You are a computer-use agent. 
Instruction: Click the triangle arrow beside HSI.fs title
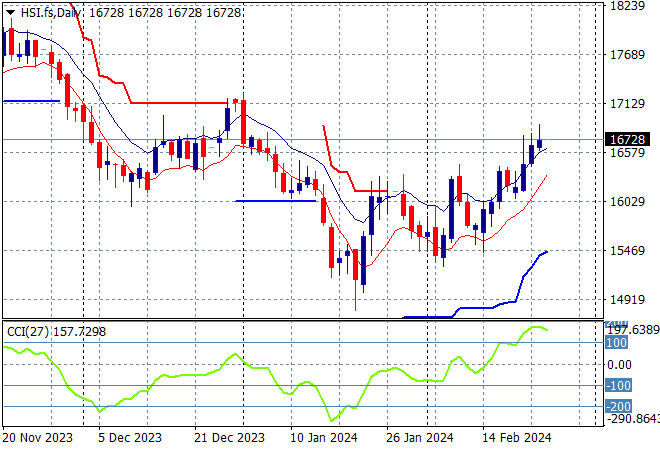tap(10, 11)
